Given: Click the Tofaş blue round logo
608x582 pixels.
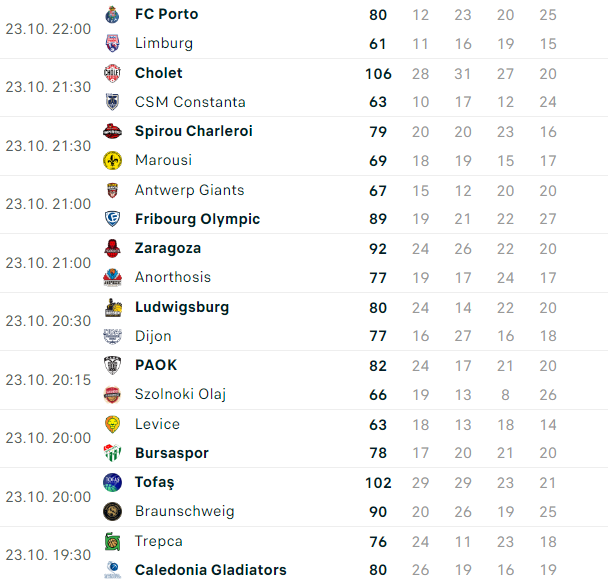Looking at the screenshot, I should [112, 483].
